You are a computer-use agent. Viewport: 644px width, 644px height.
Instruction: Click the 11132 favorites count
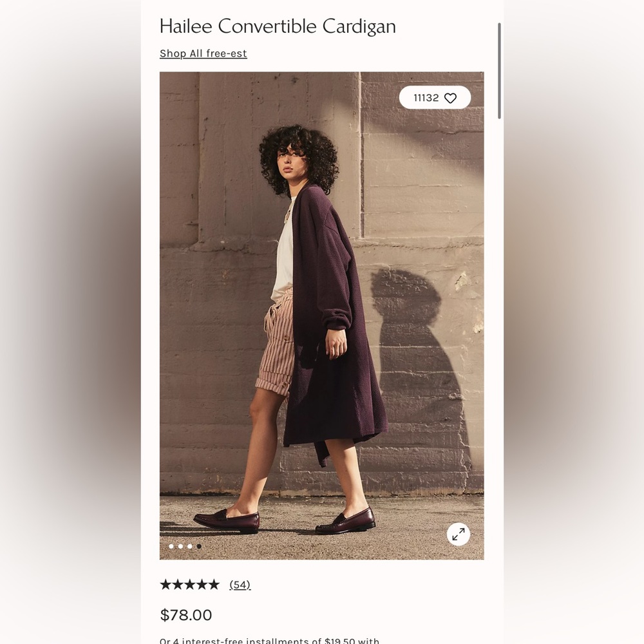[x=426, y=98]
